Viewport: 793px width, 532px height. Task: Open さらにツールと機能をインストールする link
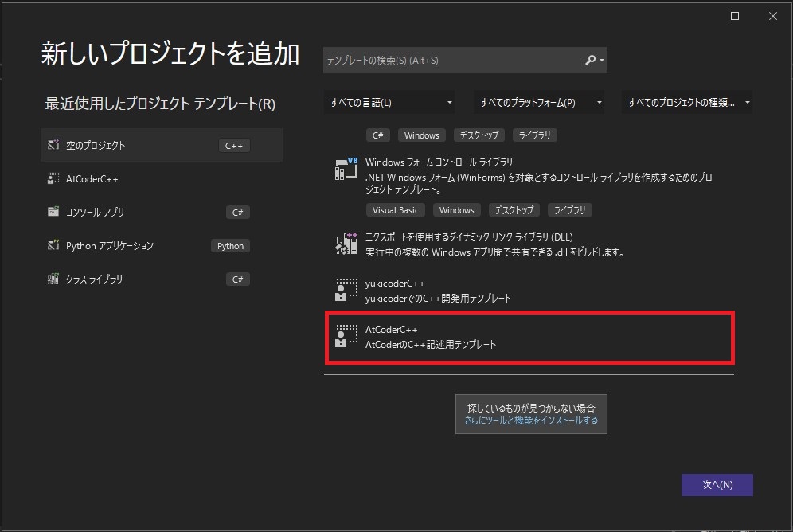point(531,421)
